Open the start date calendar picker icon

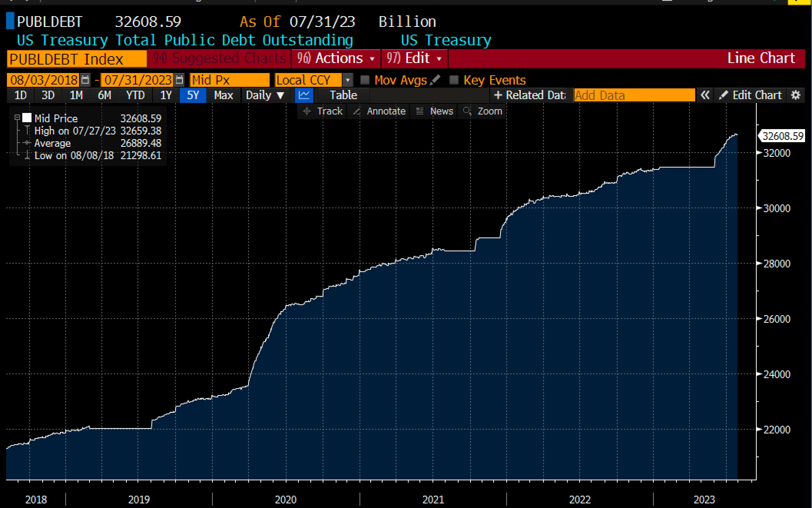[x=85, y=80]
